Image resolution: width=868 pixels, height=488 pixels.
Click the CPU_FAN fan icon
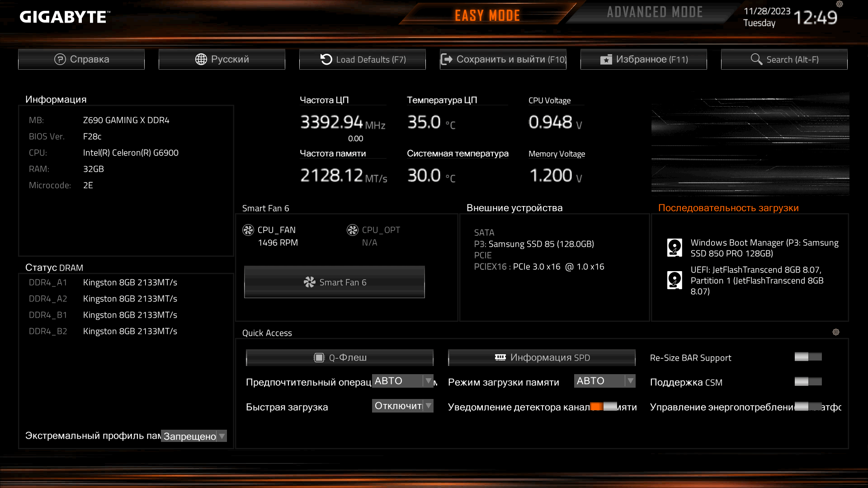248,230
